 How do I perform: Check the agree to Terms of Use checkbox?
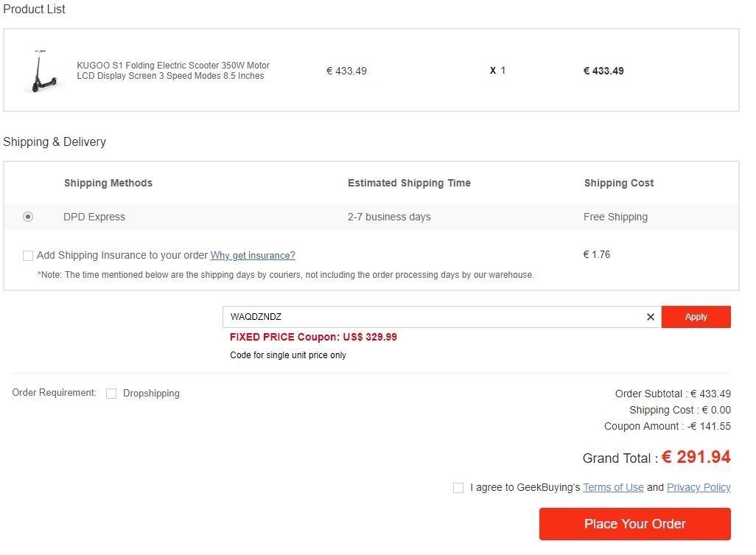pos(458,488)
